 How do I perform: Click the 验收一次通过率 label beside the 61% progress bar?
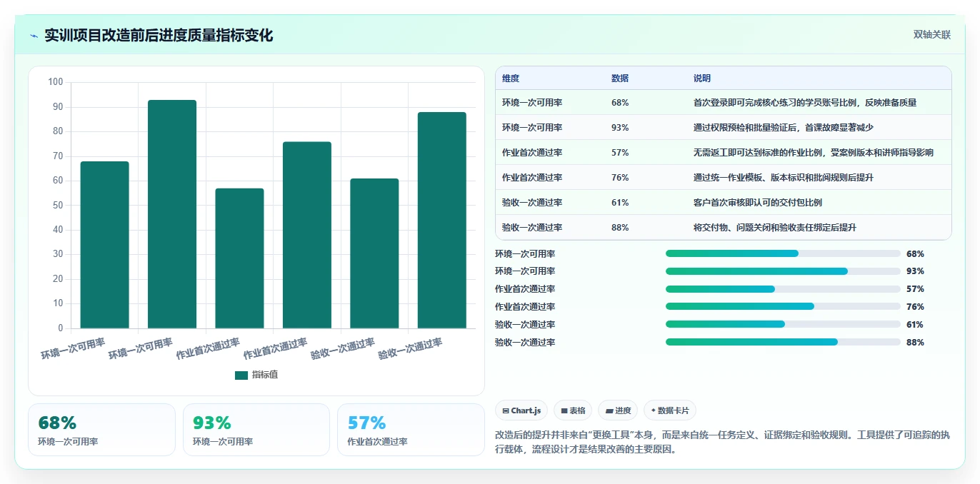point(525,325)
